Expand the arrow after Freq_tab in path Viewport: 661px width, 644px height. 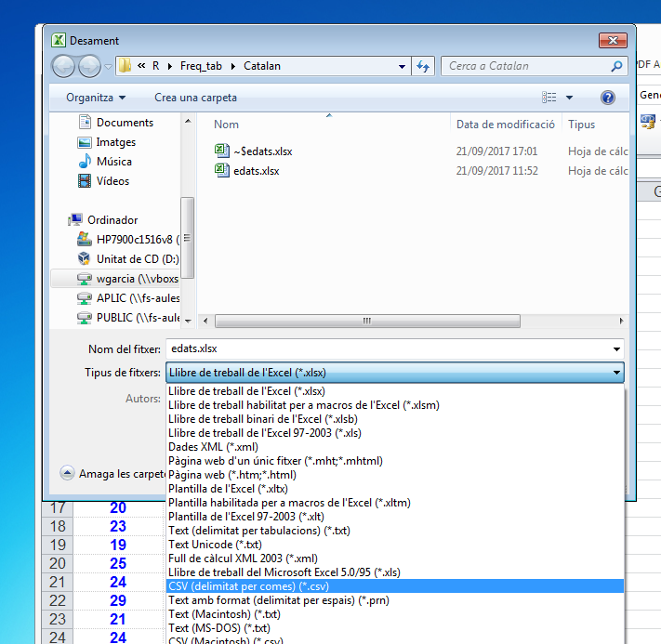233,67
